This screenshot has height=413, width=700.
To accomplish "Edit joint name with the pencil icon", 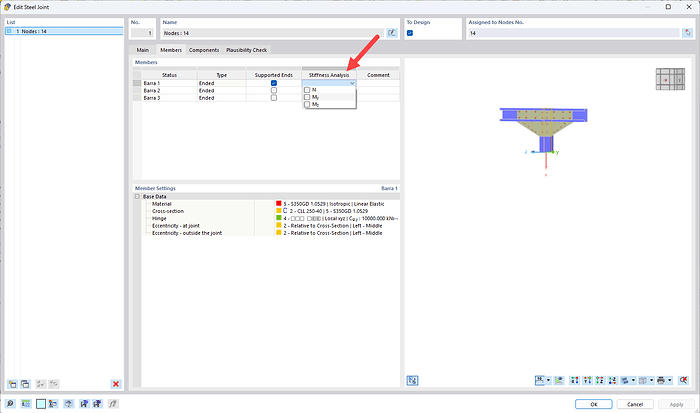I will click(392, 33).
